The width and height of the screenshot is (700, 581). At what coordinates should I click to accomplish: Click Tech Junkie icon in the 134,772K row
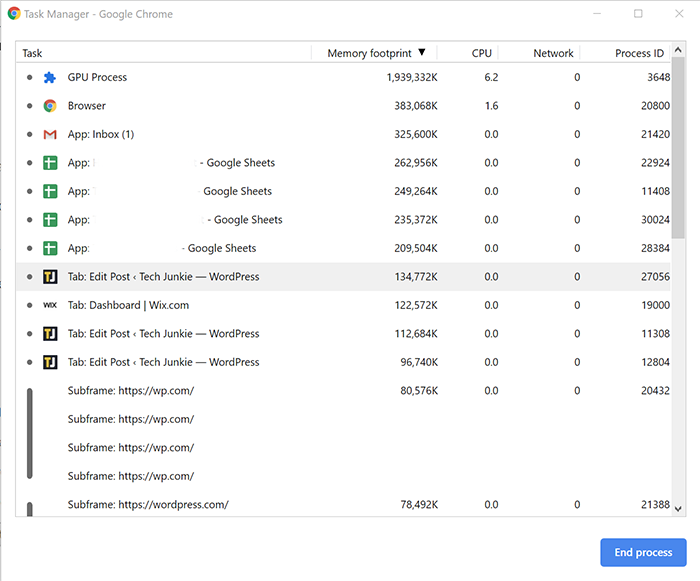click(50, 277)
